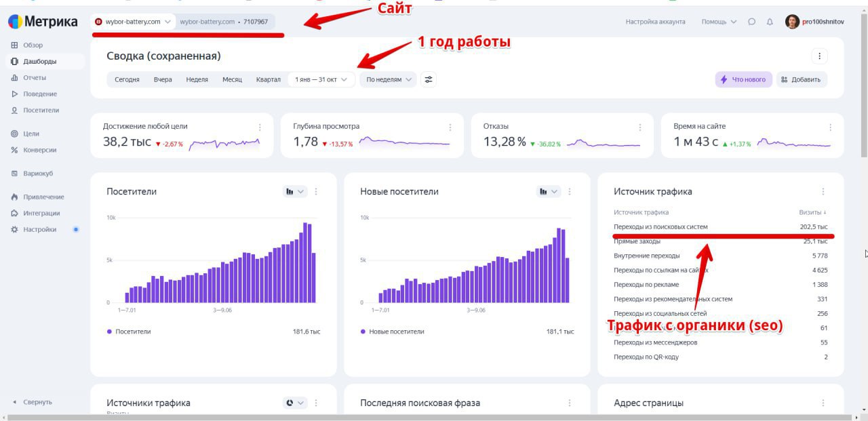Image resolution: width=868 pixels, height=421 pixels.
Task: Click Переходы из рекомендательных систем row
Action: [x=720, y=299]
